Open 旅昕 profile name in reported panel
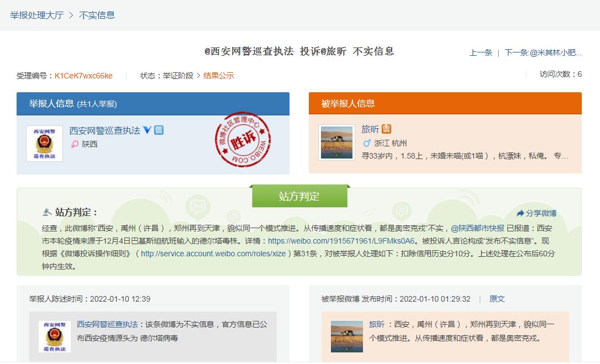Screen dimensions: 600x364 (370, 129)
